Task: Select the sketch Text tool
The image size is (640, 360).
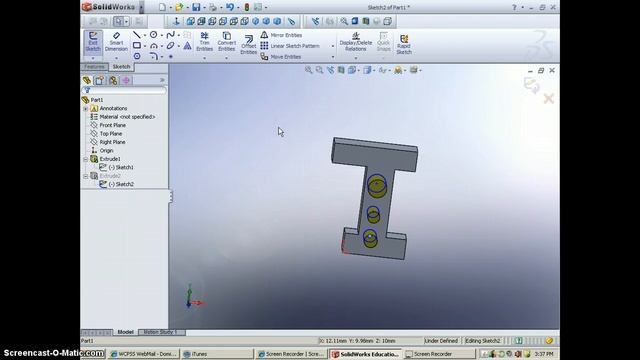Action: pyautogui.click(x=187, y=46)
